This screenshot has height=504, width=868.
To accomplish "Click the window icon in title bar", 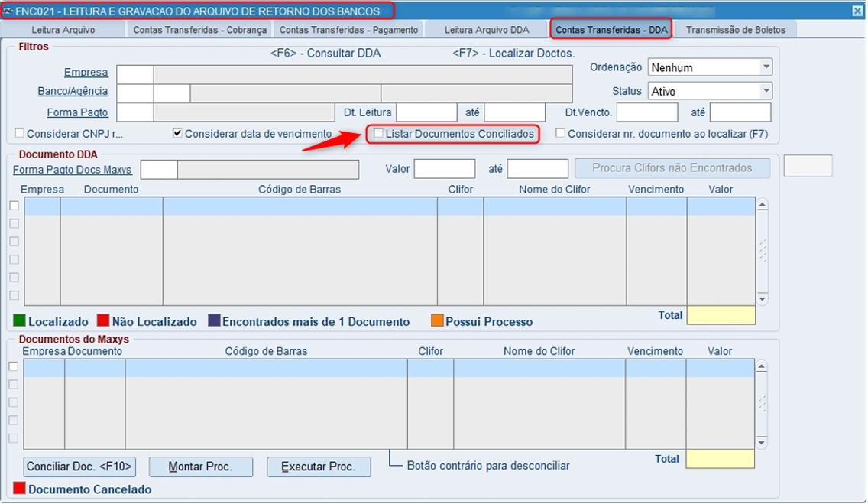I will point(8,11).
